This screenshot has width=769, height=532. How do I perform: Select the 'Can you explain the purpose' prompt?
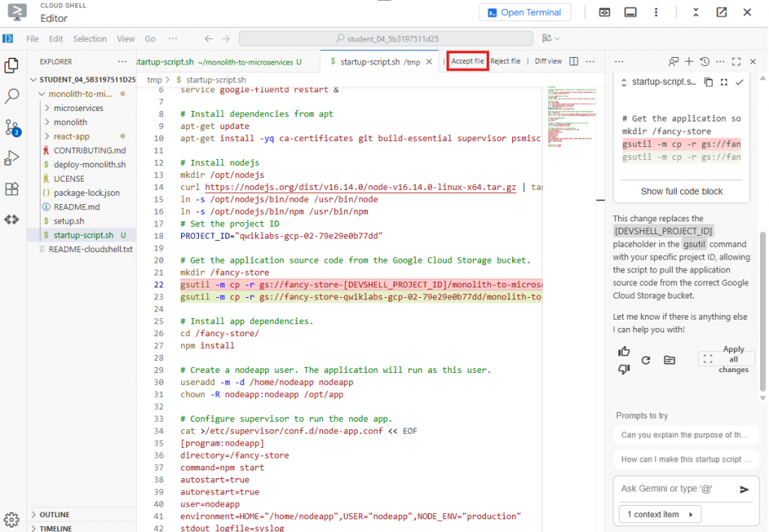tap(685, 435)
